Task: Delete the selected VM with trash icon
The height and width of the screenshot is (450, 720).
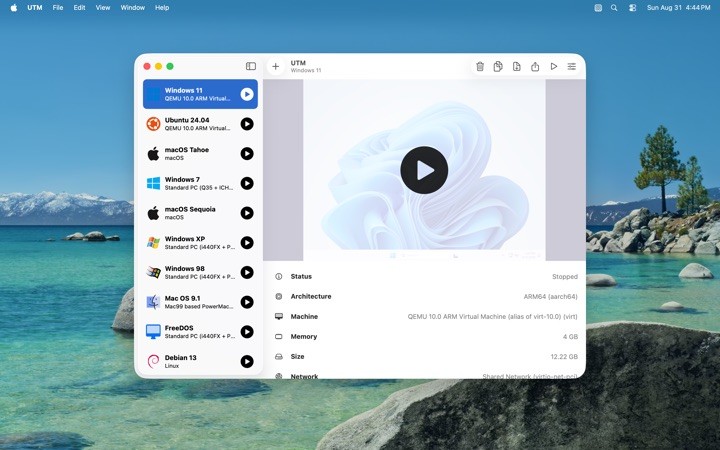Action: tap(480, 67)
